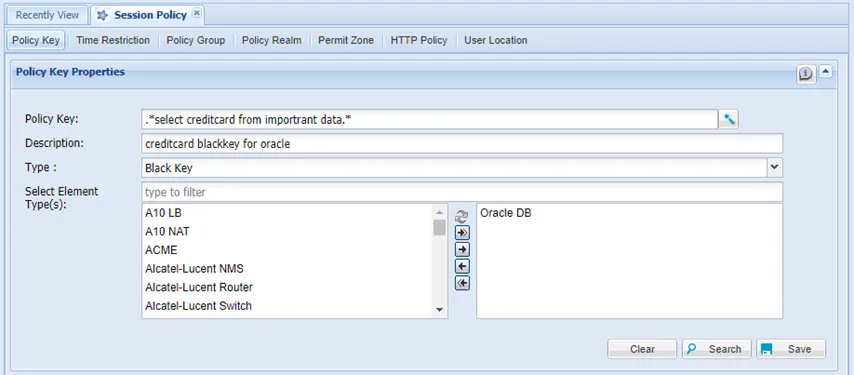Open the Policy Realm sub-tab
The image size is (854, 375).
271,40
